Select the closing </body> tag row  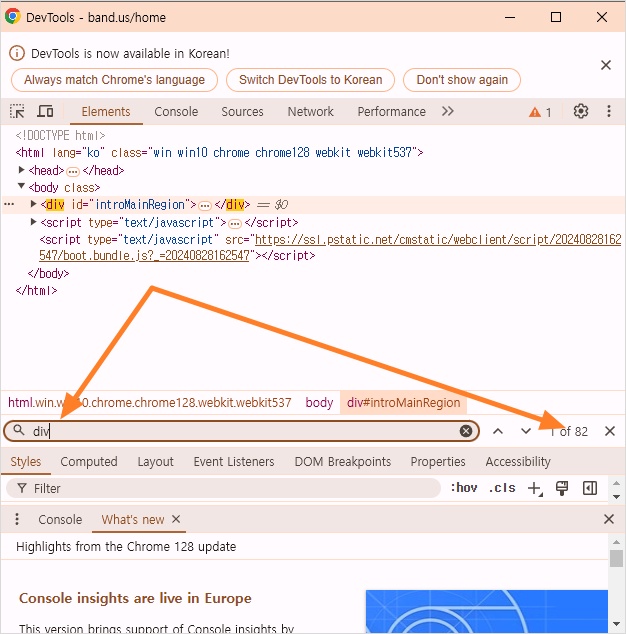coord(49,273)
